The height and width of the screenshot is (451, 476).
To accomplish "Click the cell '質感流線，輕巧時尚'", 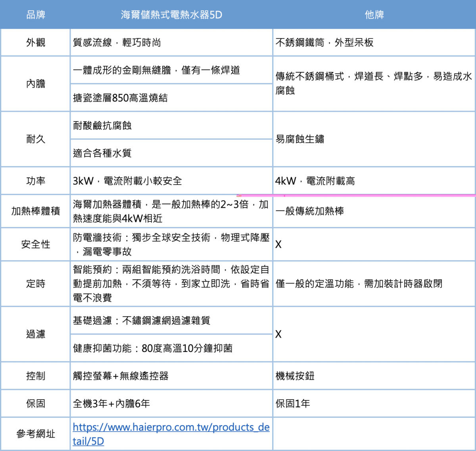I will (171, 42).
